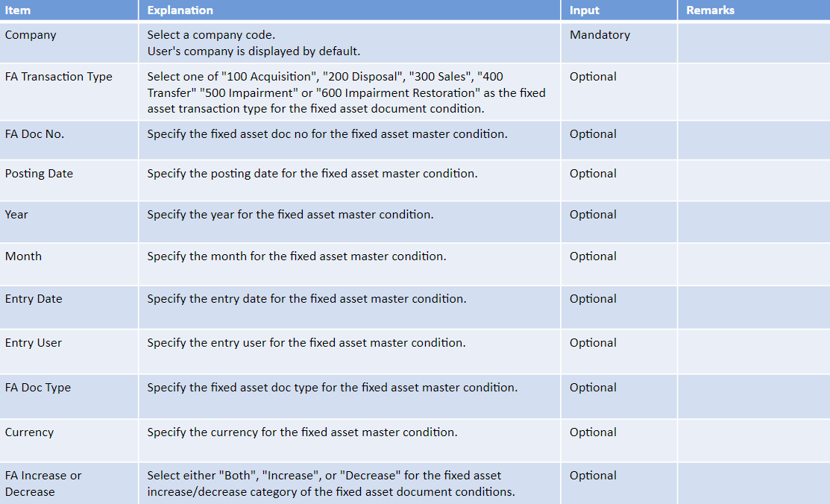Click the Input column header
The image size is (830, 504).
point(619,10)
